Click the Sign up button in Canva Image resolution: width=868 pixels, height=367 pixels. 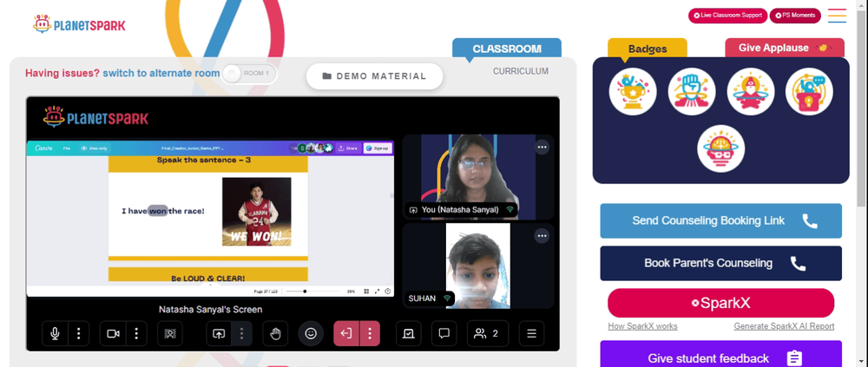coord(378,148)
